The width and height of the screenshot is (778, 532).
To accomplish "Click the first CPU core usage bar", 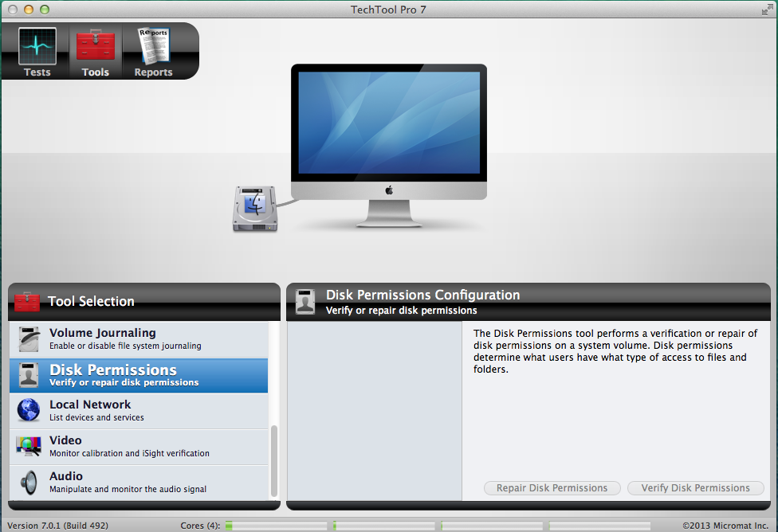I will [277, 526].
